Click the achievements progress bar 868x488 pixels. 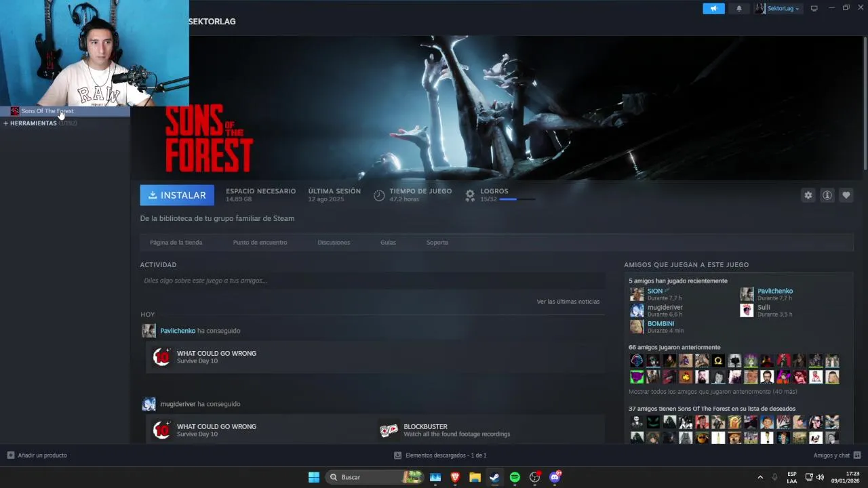[x=517, y=199]
